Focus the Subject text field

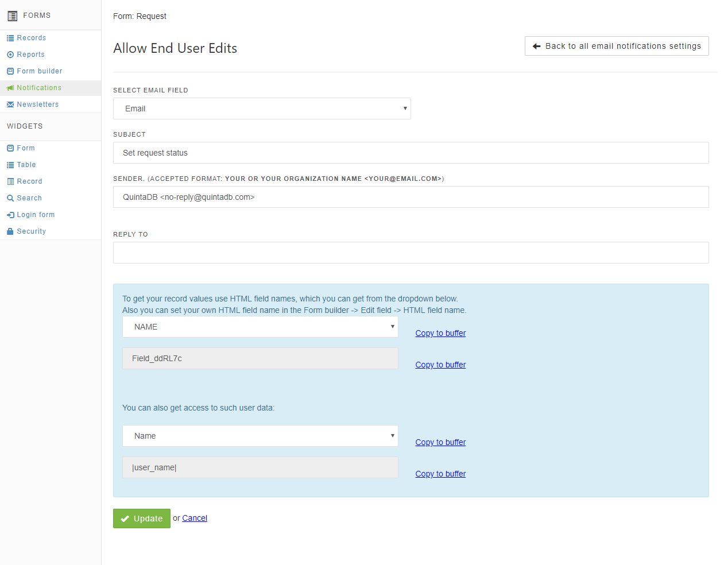[x=411, y=153]
